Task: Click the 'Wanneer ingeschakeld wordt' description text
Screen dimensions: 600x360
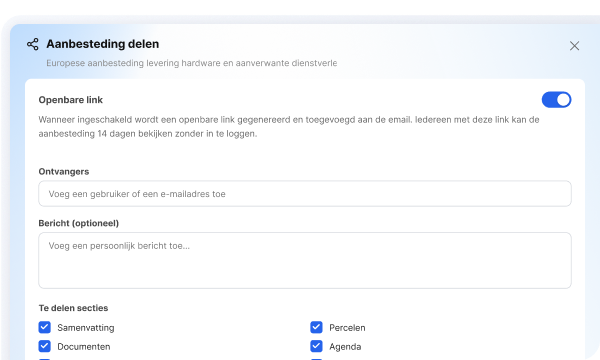Action: tap(289, 127)
